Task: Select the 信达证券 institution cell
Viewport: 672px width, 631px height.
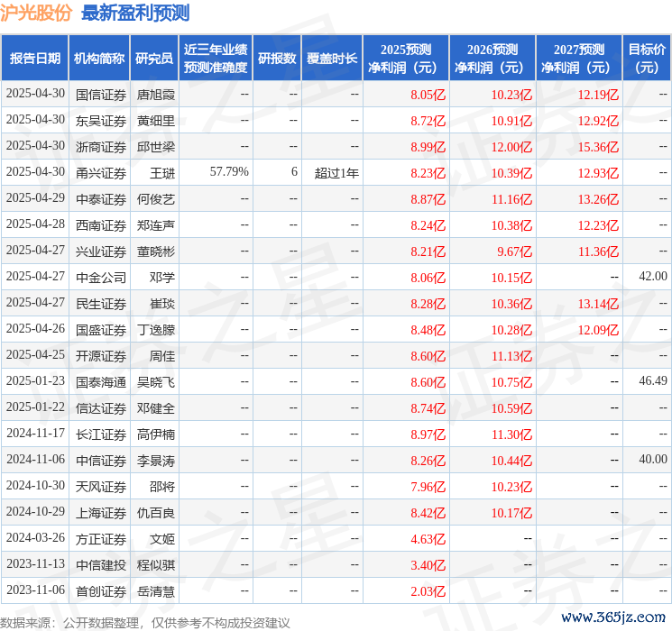Action: pyautogui.click(x=101, y=408)
